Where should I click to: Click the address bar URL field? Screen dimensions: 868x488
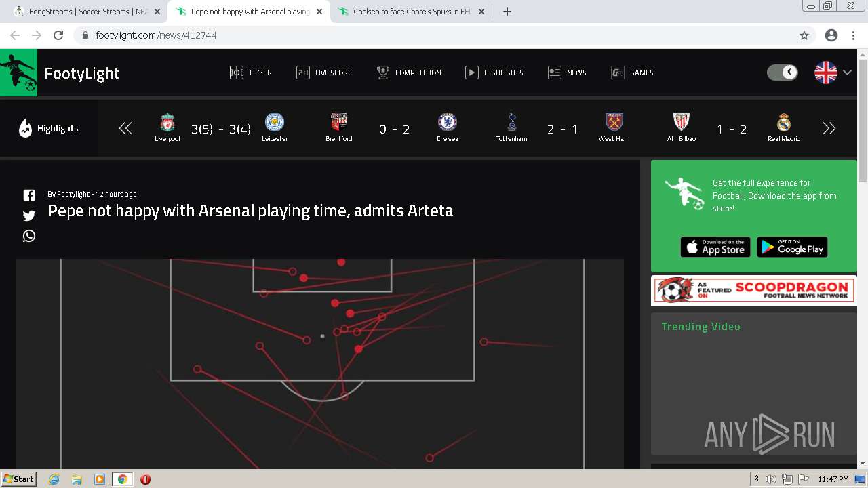434,35
